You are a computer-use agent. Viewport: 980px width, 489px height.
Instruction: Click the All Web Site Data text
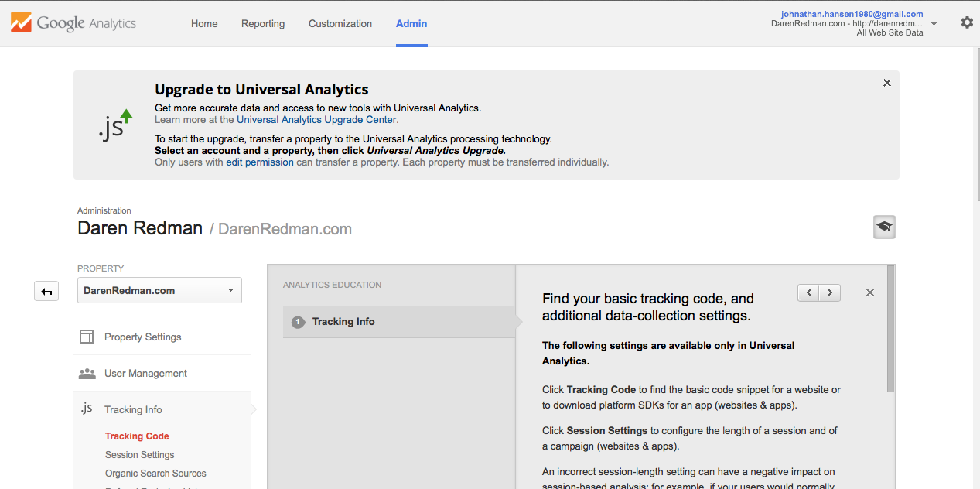pos(890,33)
